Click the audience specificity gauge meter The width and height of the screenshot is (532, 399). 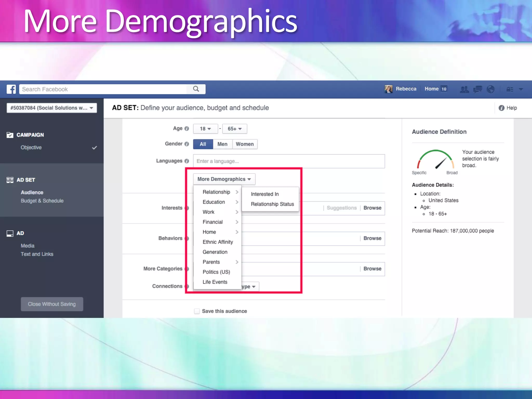tap(436, 160)
